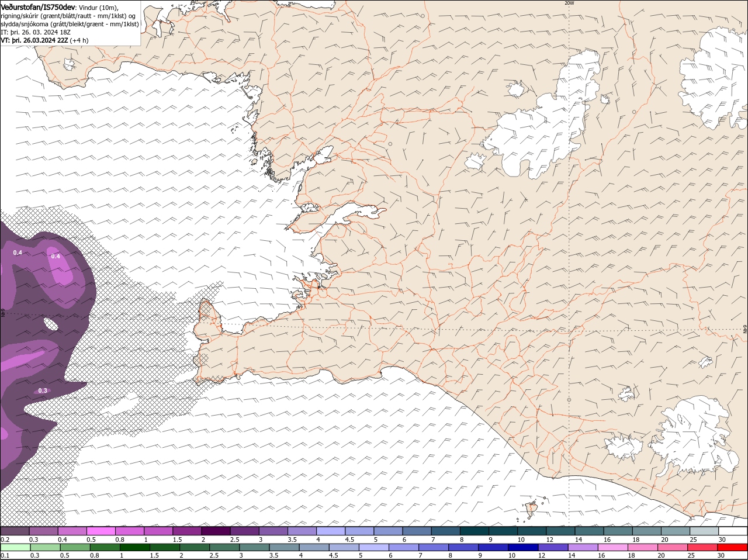Click the lower legend swatch between 20 and 25

click(673, 547)
